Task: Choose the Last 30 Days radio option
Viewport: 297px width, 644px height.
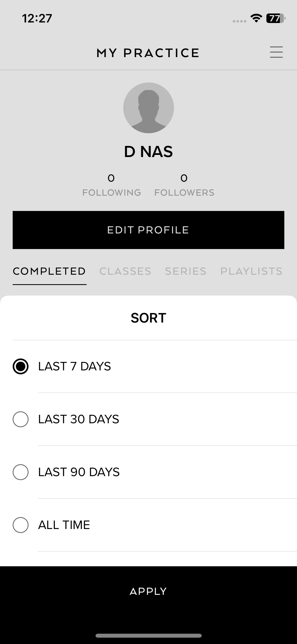Action: (x=21, y=419)
